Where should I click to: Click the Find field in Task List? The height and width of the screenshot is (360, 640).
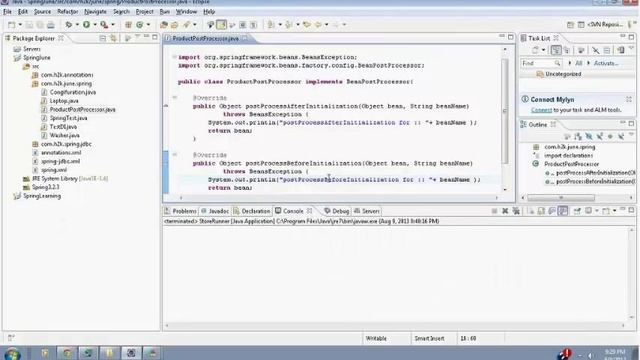[x=540, y=63]
